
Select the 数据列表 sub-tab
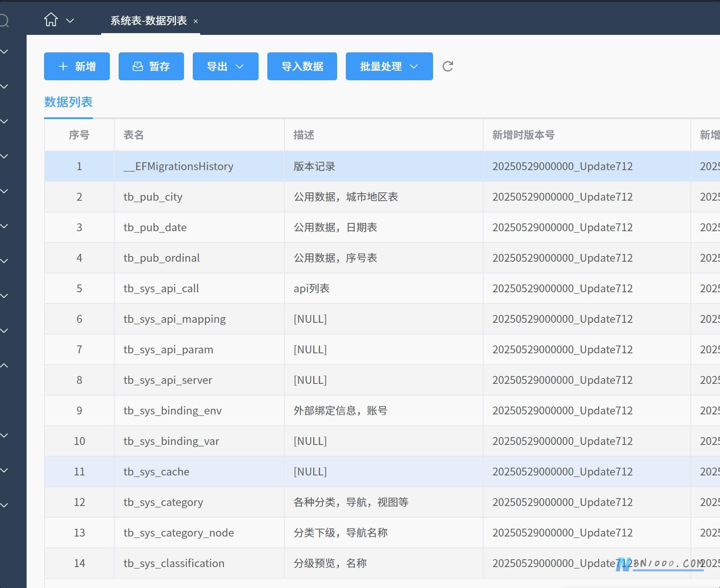[68, 102]
